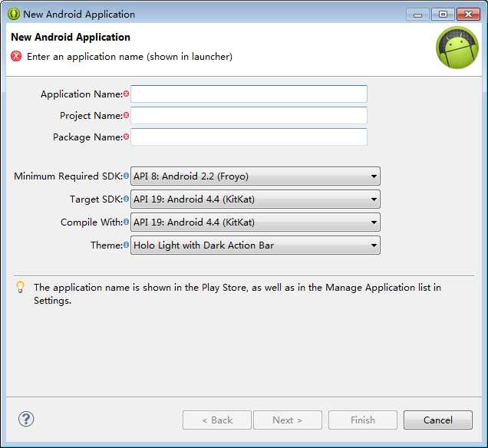Click the 'Enter an application name' error message
The height and width of the screenshot is (448, 488).
pyautogui.click(x=130, y=57)
